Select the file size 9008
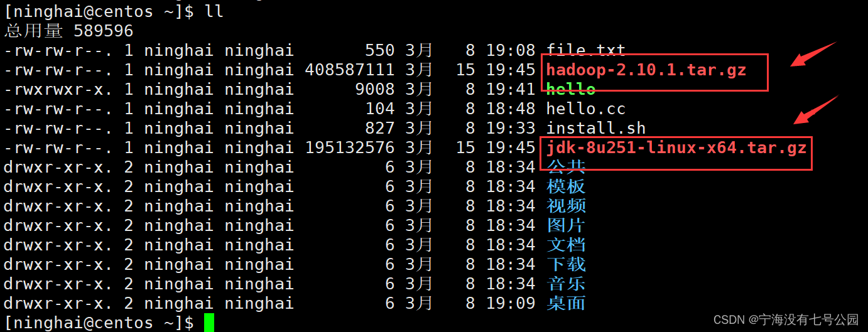This screenshot has width=868, height=332. (375, 88)
